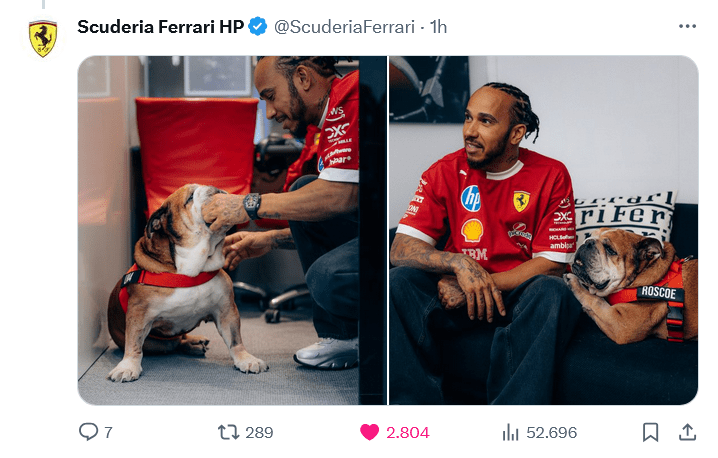Open the three-dot more options menu
718x458 pixels.
point(687,27)
